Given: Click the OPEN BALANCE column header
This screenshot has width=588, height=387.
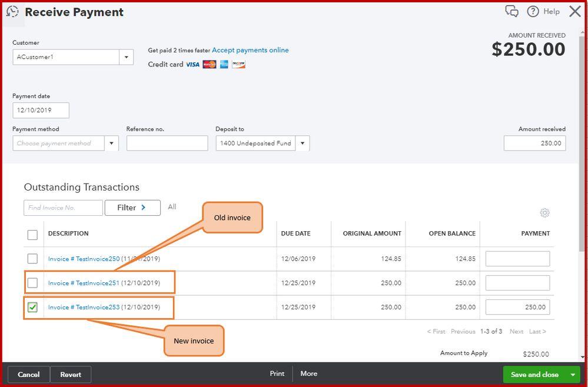Looking at the screenshot, I should [452, 233].
